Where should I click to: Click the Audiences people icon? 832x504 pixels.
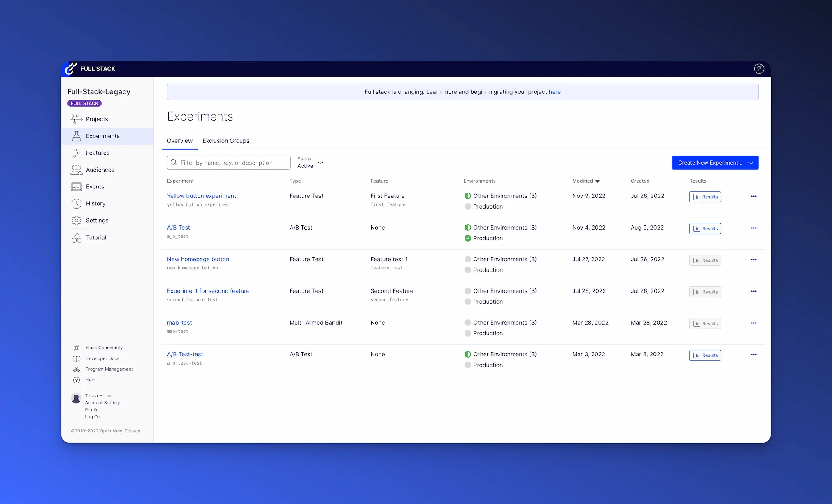point(77,170)
